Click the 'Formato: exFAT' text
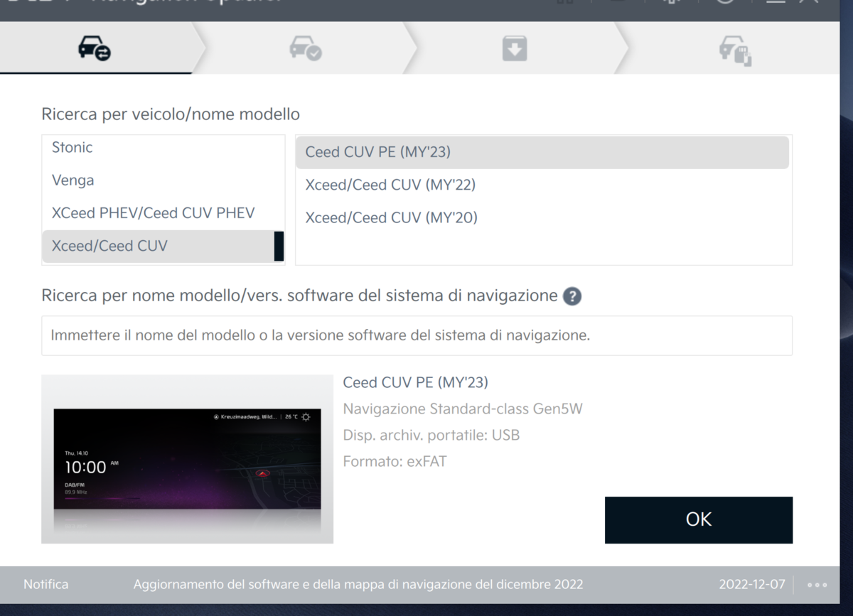The image size is (853, 616). [x=395, y=461]
